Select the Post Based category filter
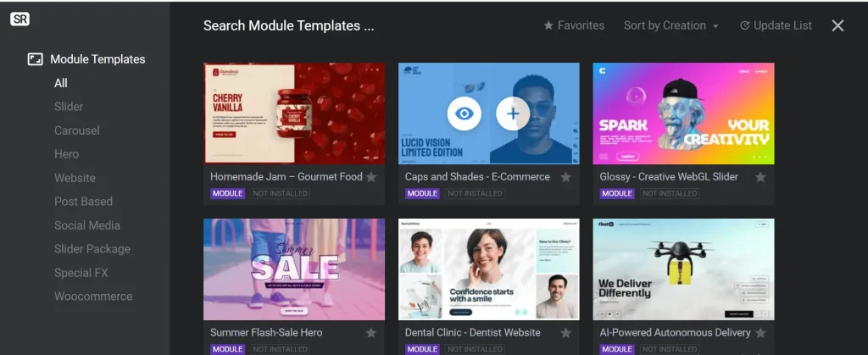This screenshot has height=355, width=868. [x=83, y=202]
